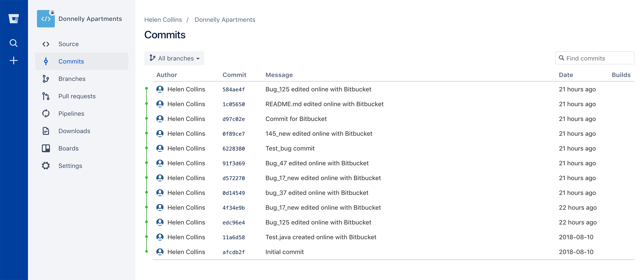Navigate to Helen Collins breadcrumb
Screen dimensions: 644x280
pos(163,20)
